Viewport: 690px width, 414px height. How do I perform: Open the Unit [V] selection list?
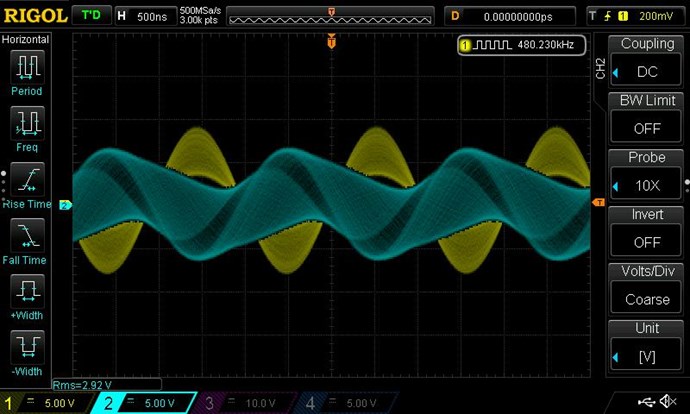[x=647, y=356]
